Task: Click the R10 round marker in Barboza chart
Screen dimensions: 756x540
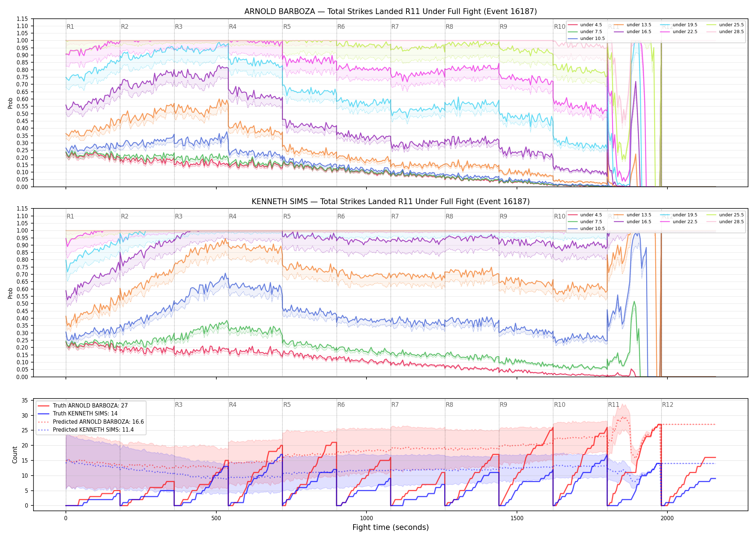Action: pos(559,27)
